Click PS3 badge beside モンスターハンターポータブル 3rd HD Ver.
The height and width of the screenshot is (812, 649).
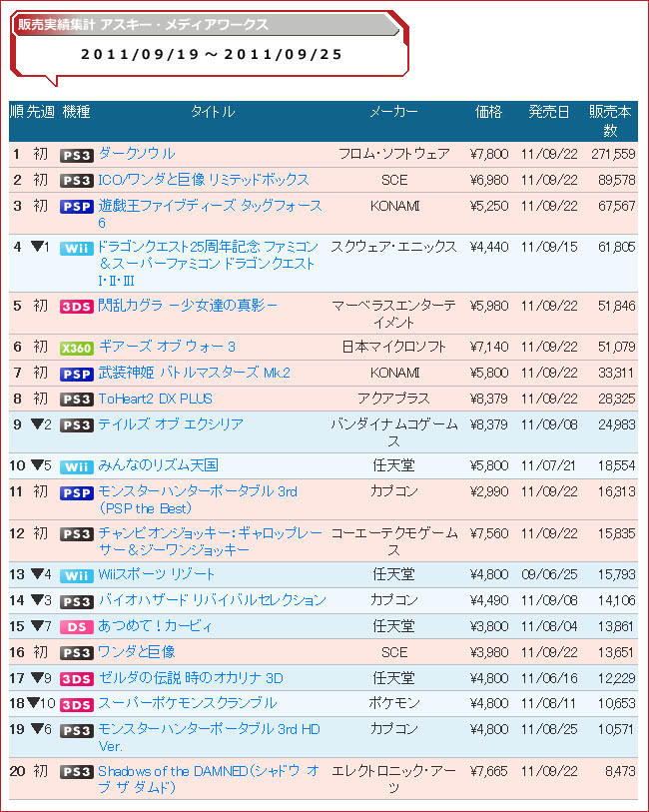pos(77,731)
